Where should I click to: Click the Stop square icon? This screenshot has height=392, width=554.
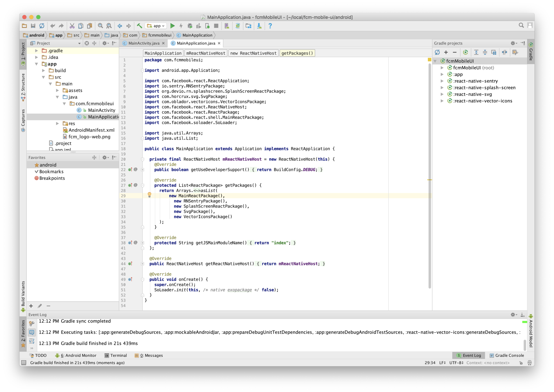[216, 26]
